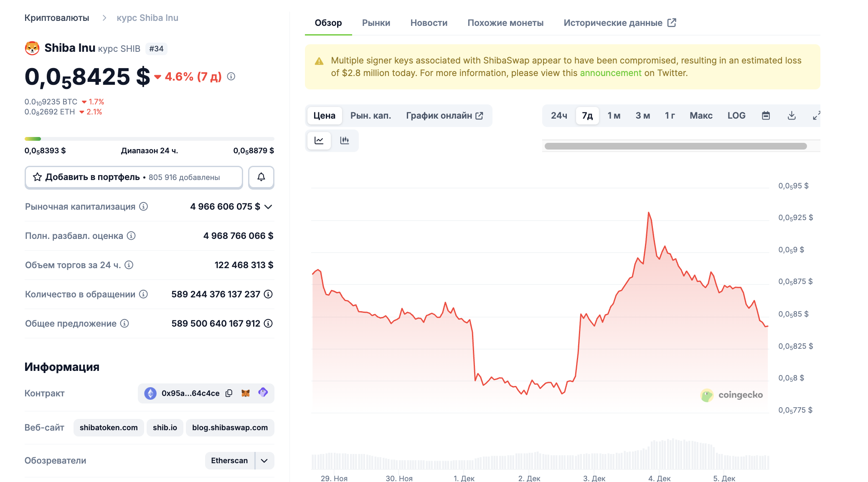The height and width of the screenshot is (482, 868).
Task: Open the announcement link in warning
Action: pyautogui.click(x=610, y=73)
